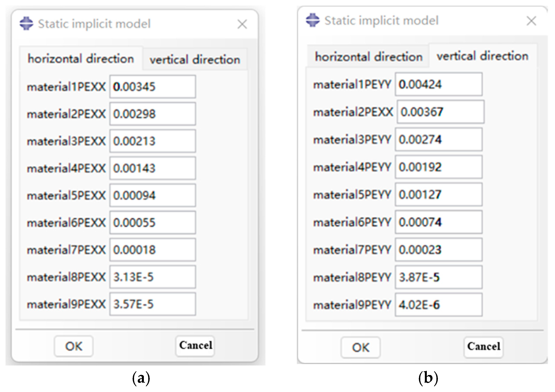Switch to horizontal direction tab in right dialog
The image size is (555, 392).
(368, 57)
